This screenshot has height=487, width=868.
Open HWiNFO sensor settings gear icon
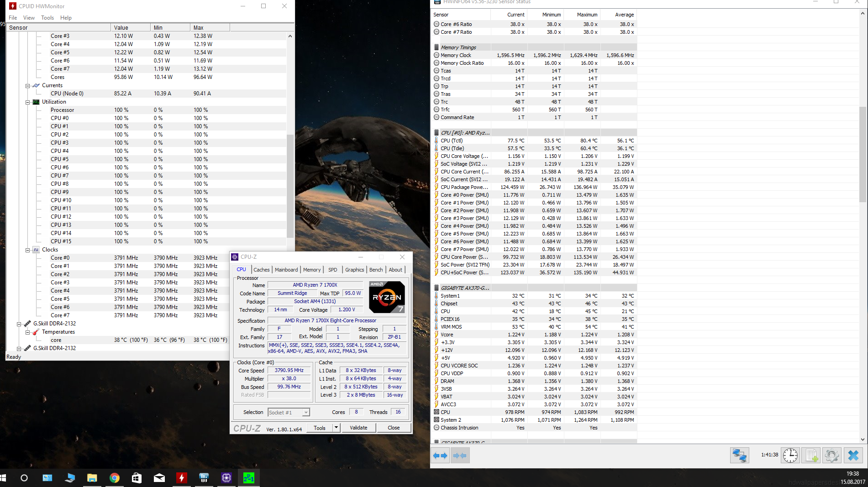pos(832,455)
